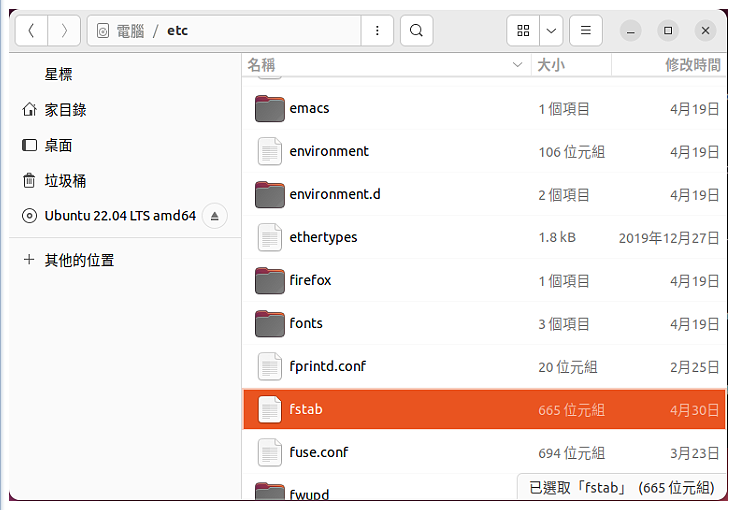
Task: Eject the Ubuntu 22.04 LTS amd64 disc
Action: pyautogui.click(x=215, y=215)
